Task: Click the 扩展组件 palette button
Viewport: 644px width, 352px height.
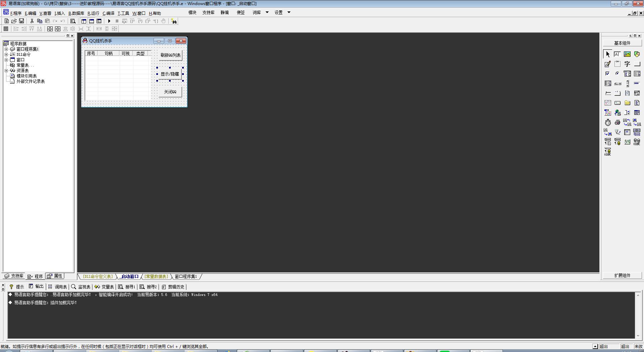Action: [622, 275]
